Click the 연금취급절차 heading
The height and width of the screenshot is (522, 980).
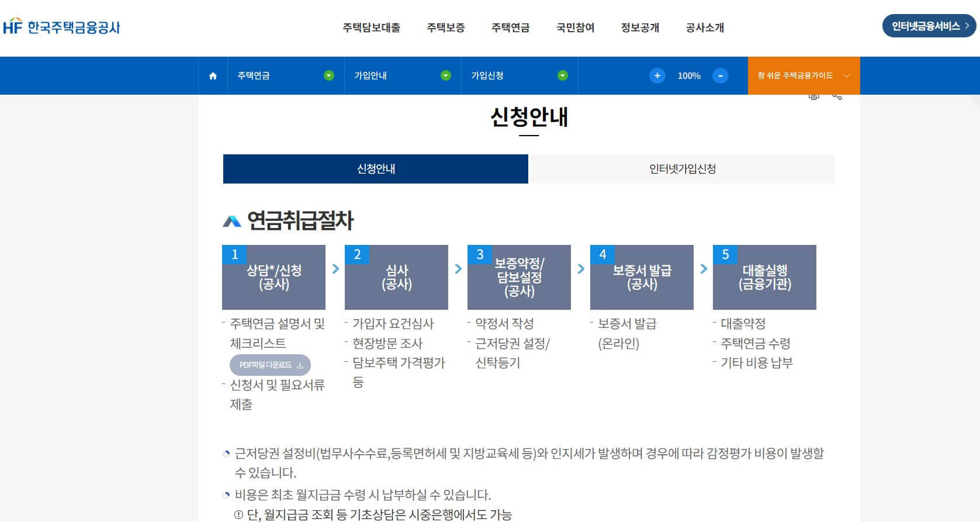[x=300, y=221]
